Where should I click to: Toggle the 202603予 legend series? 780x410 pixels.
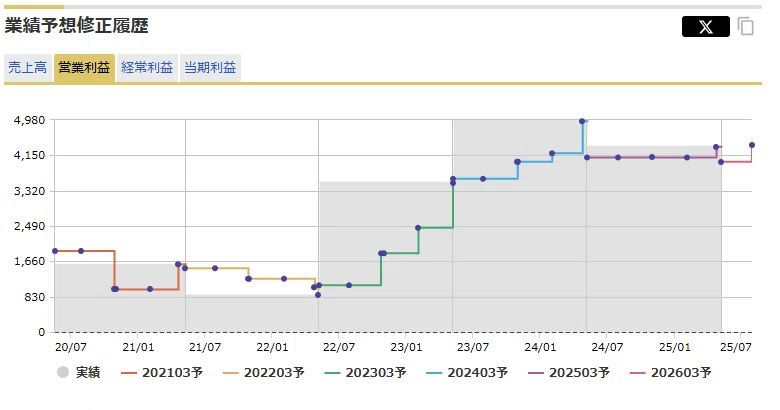tap(671, 372)
